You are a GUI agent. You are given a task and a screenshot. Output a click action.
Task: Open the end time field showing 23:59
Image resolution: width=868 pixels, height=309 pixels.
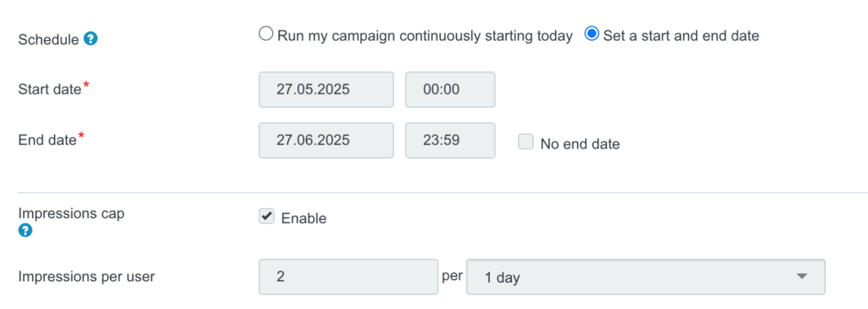(450, 140)
